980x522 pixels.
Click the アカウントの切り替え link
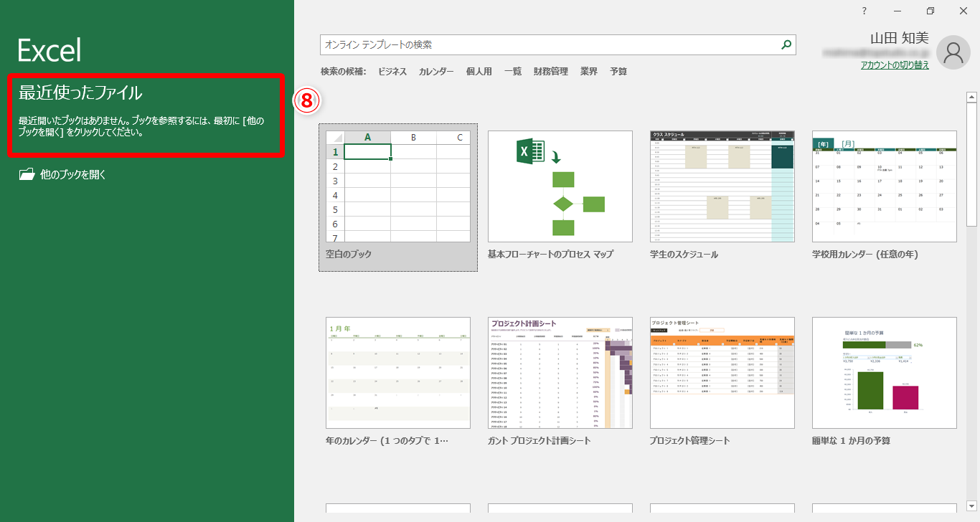(x=895, y=65)
